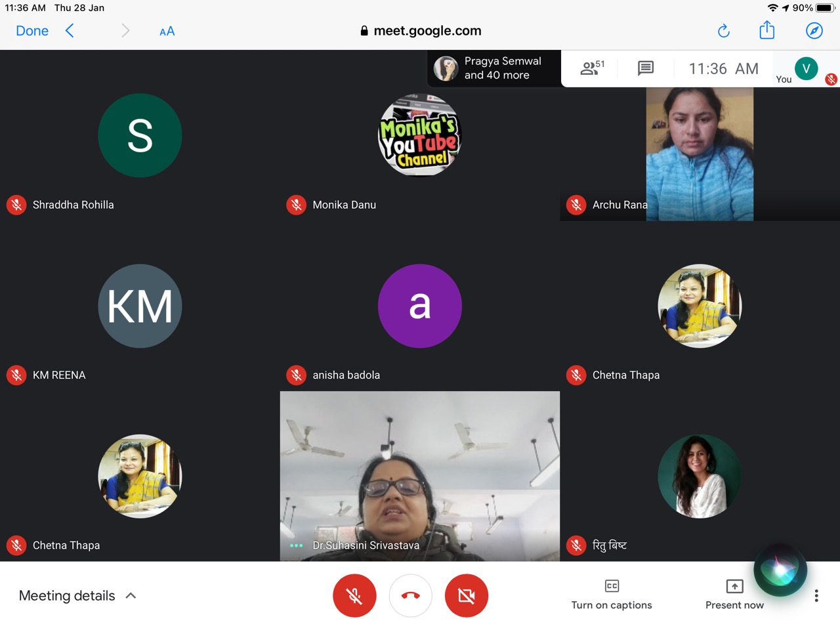
Task: Click Archu Rana's muted mic icon
Action: (576, 205)
